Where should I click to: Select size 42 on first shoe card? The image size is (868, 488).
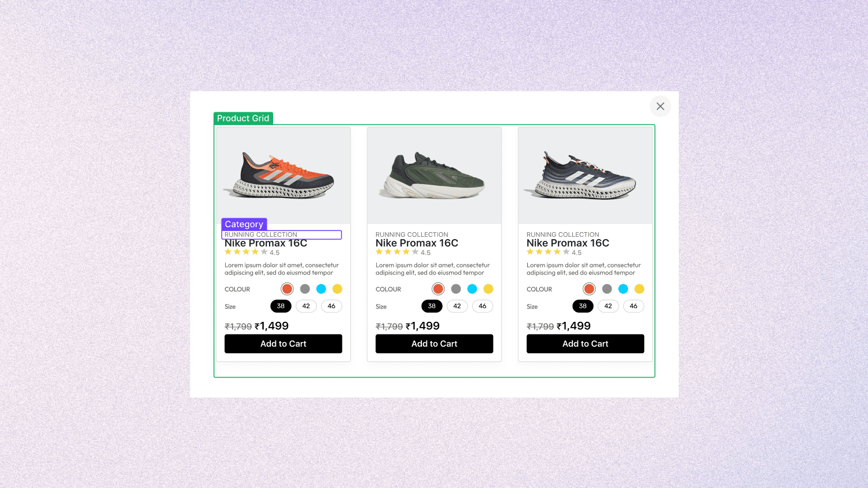pyautogui.click(x=306, y=306)
